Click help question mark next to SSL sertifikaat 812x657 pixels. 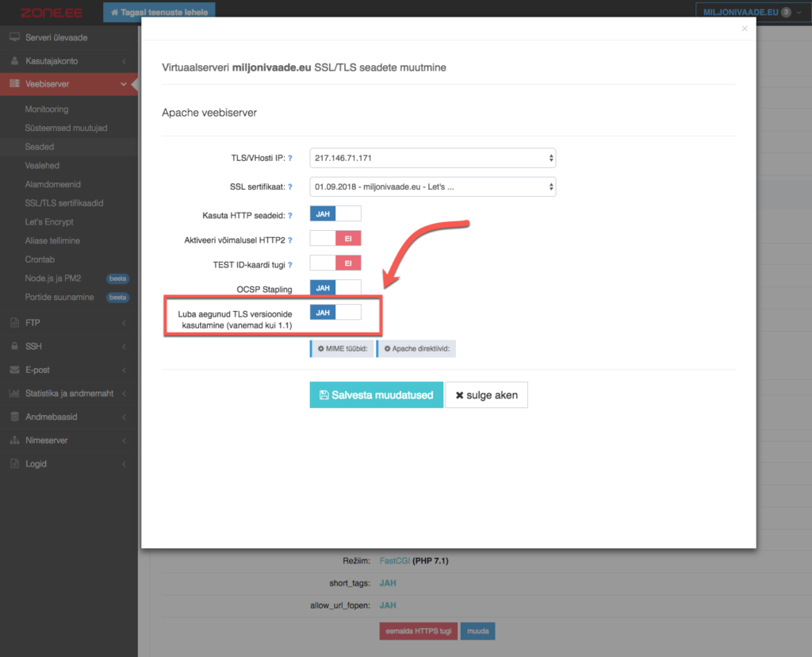[x=290, y=187]
